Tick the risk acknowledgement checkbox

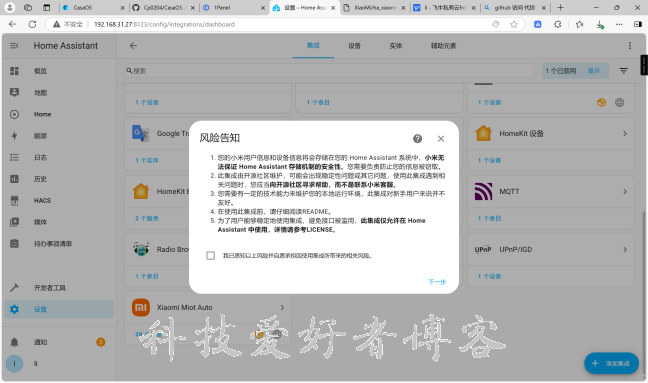click(210, 256)
